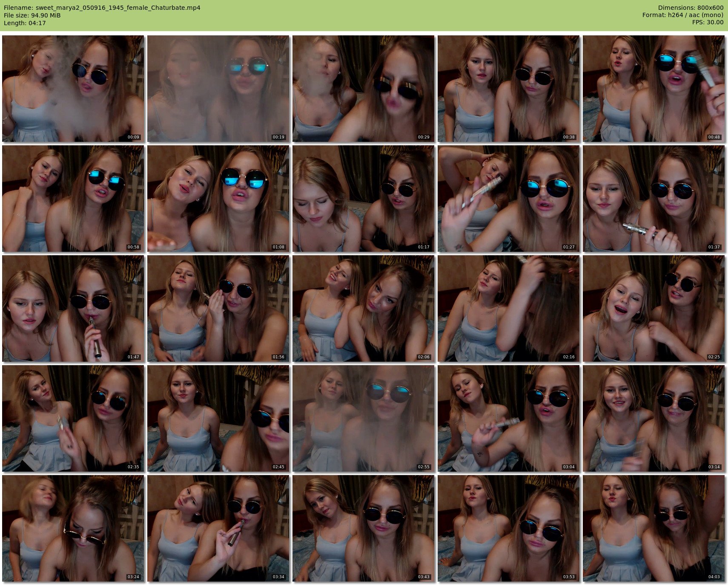Select the frame stamped 01:37
Viewport: 728px width, 585px height.
click(653, 199)
